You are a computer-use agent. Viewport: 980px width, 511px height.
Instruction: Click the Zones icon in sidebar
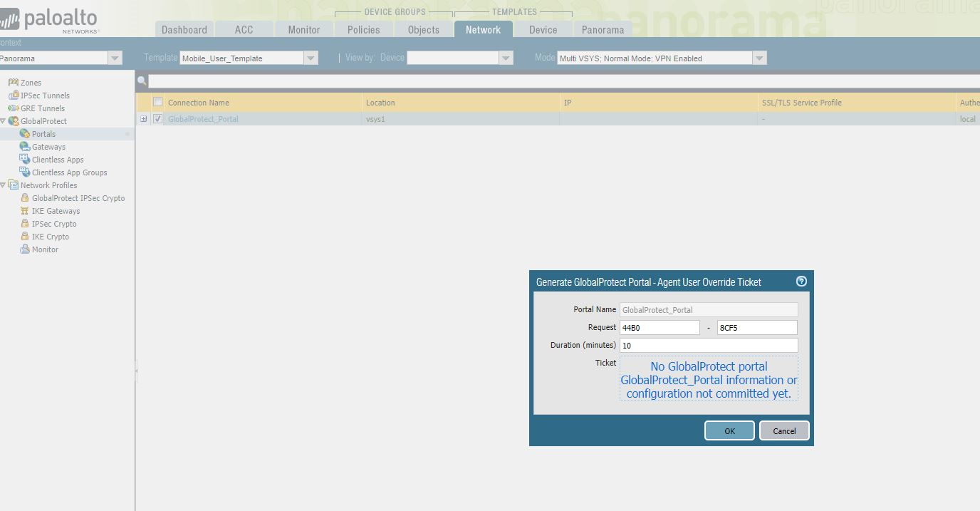[x=13, y=83]
